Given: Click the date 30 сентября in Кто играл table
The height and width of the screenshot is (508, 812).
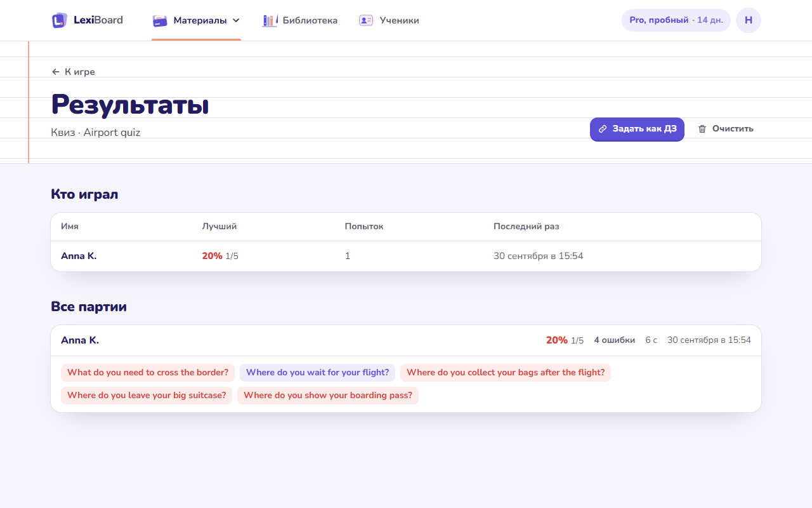Looking at the screenshot, I should (x=538, y=256).
